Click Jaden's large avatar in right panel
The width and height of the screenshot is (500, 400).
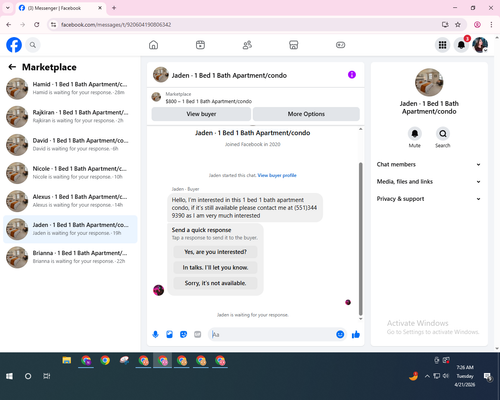(x=429, y=82)
